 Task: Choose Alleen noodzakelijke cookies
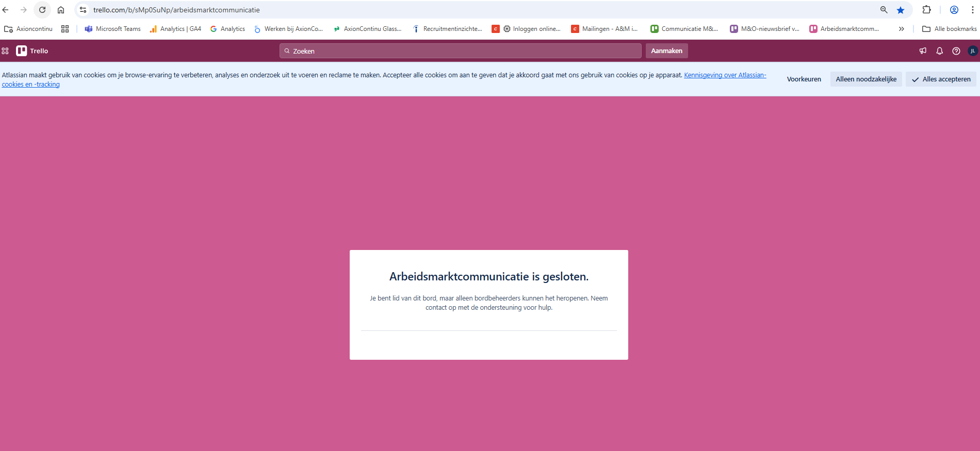[x=866, y=79]
